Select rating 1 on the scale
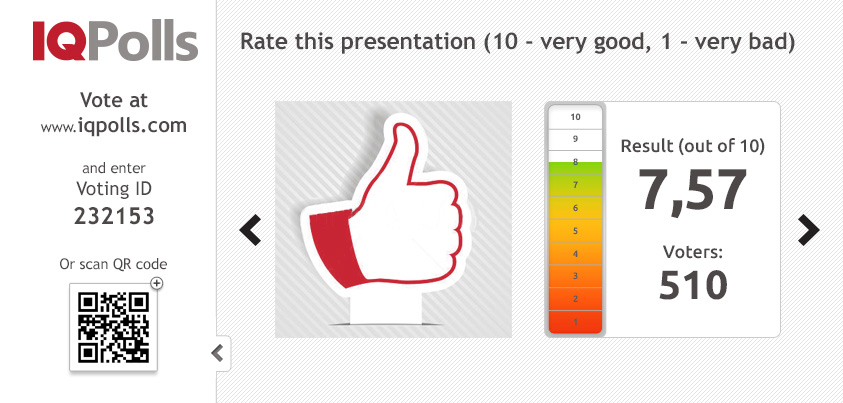This screenshot has height=403, width=843. click(575, 321)
